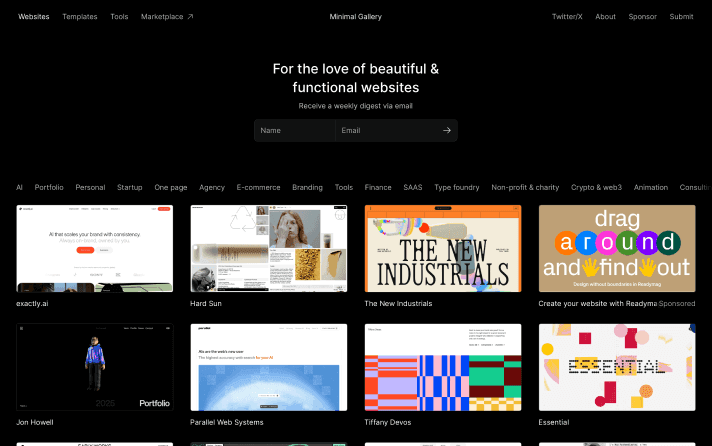
Task: Open the Templates nav item
Action: [x=80, y=17]
